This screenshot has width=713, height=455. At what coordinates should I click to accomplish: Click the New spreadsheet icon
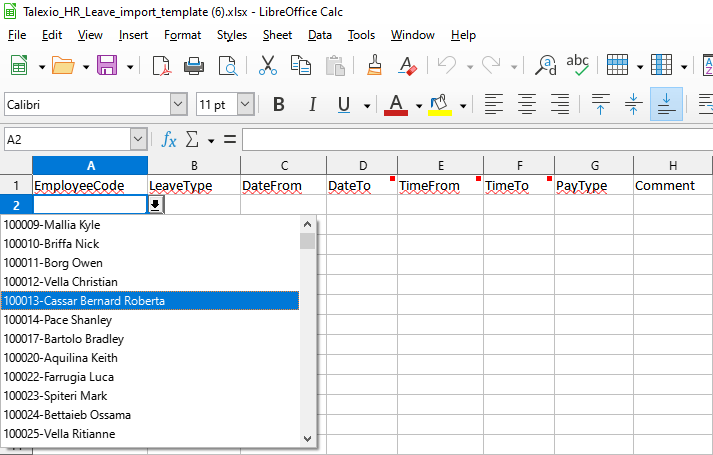(x=19, y=66)
